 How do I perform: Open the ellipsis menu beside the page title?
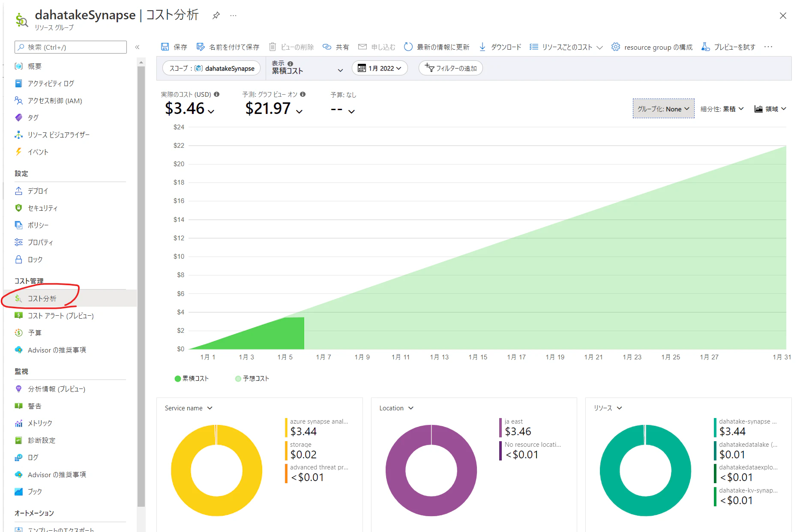pyautogui.click(x=233, y=15)
